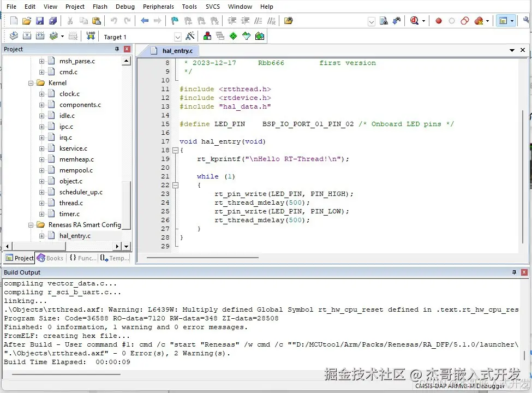Close the hal_entry.c editor tab
The height and width of the screenshot is (393, 532).
coord(523,50)
